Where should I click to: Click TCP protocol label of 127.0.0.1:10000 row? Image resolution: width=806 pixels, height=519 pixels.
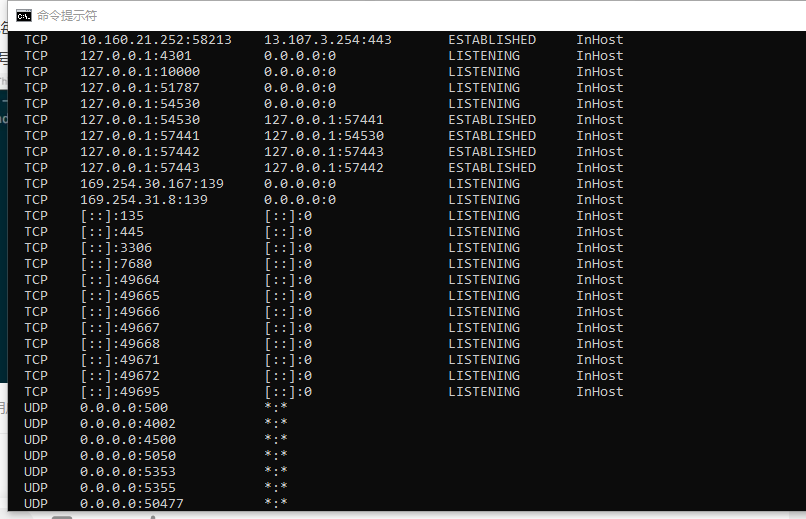(36, 71)
